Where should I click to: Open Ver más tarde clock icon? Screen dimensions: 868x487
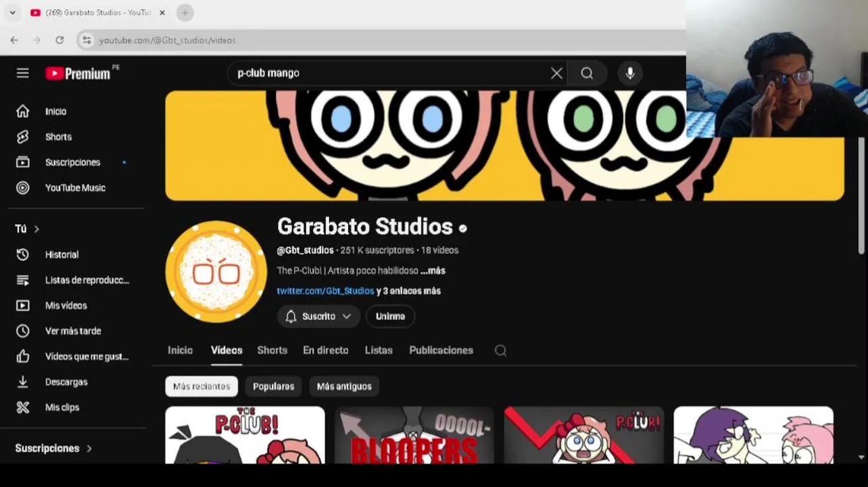[x=23, y=331]
